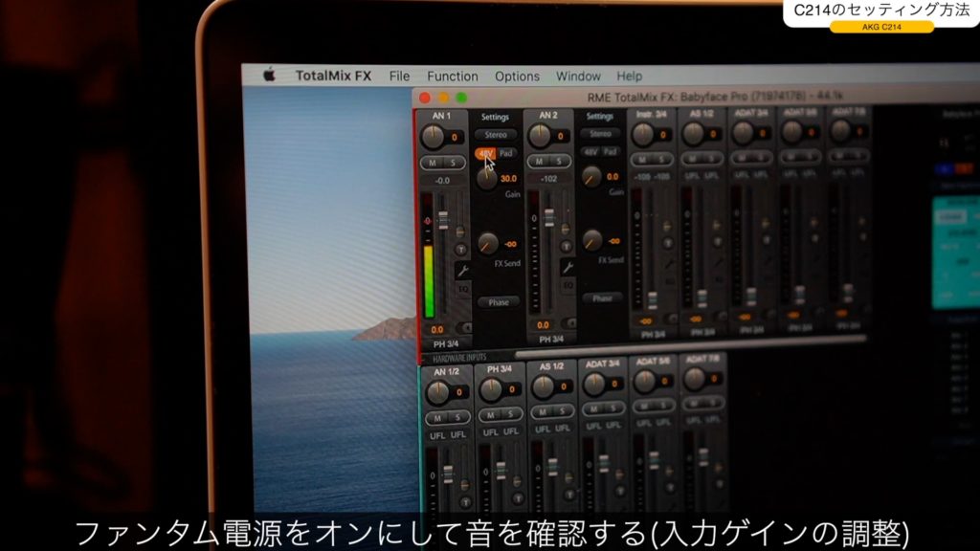Open the routing dropdown under top ADAT 3/4

click(752, 330)
